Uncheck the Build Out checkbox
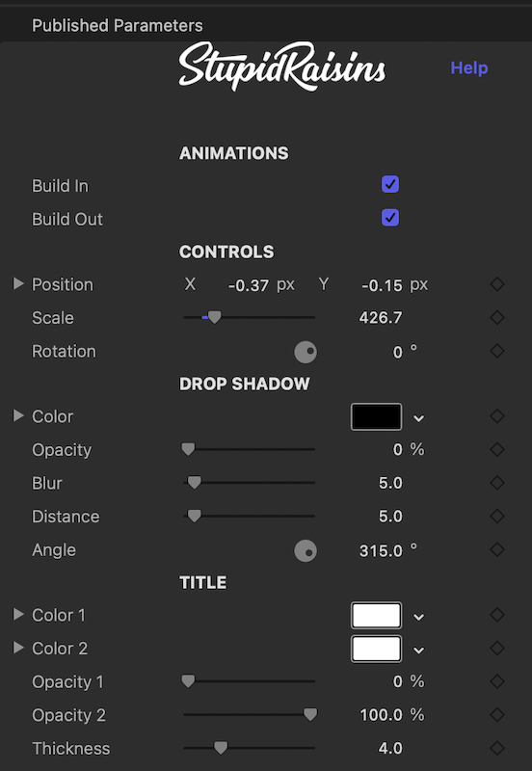Viewport: 532px width, 771px height. tap(390, 218)
